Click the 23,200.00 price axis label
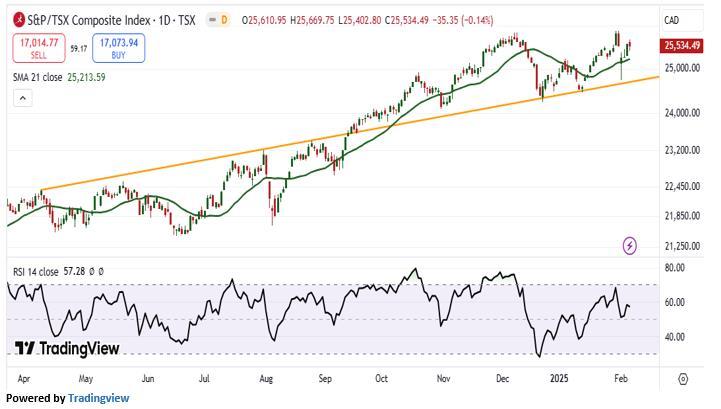The height and width of the screenshot is (409, 721). pos(682,150)
